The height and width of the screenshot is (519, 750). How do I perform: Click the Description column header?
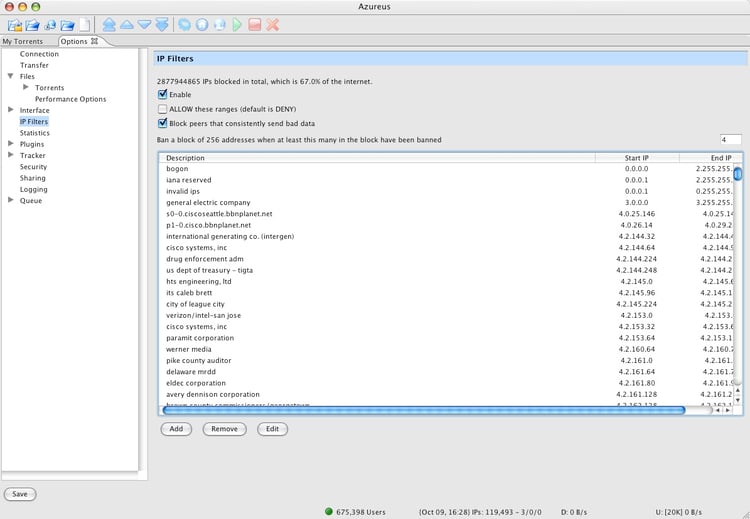point(377,158)
